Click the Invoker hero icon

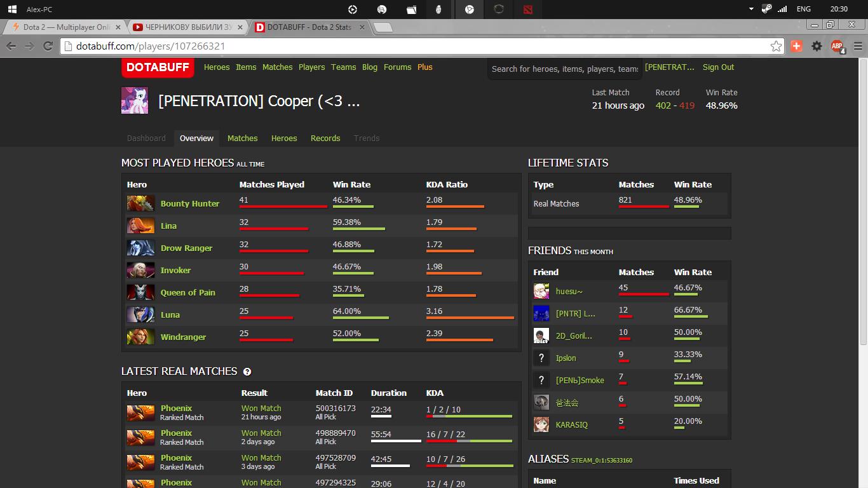pyautogui.click(x=140, y=270)
